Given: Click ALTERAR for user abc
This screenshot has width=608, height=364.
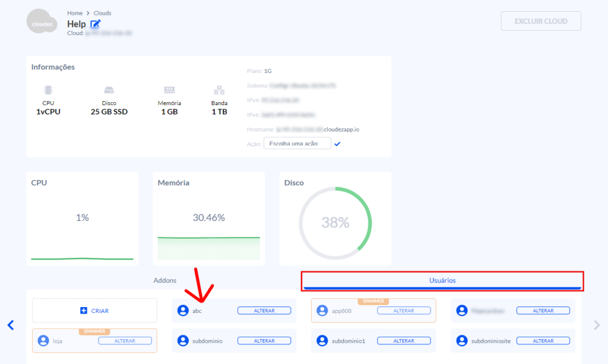Looking at the screenshot, I should click(x=264, y=311).
